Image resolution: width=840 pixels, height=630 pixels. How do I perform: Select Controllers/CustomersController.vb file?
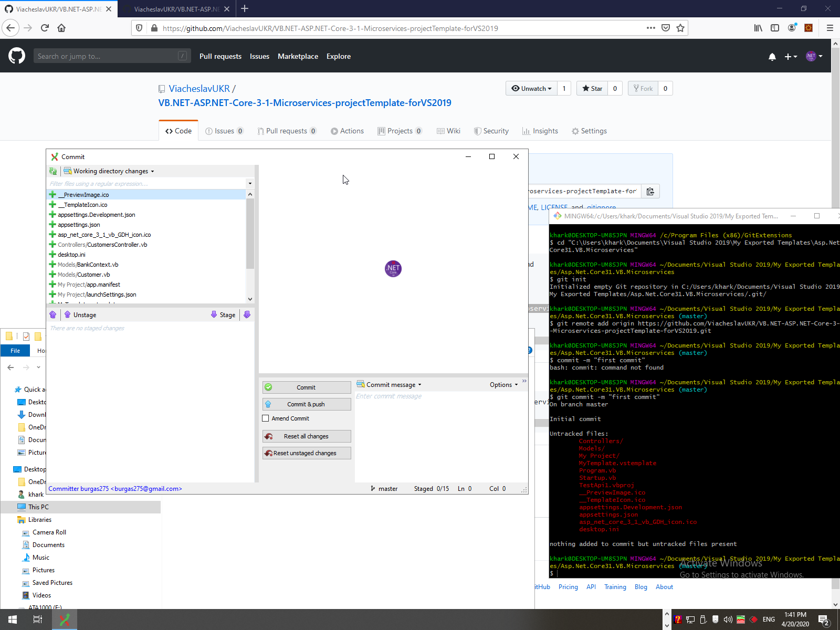pyautogui.click(x=146, y=245)
